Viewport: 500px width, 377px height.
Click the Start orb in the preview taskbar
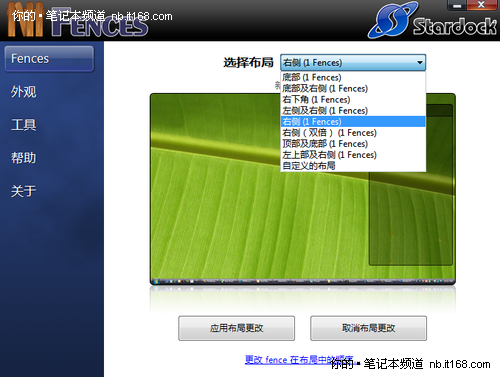click(157, 281)
